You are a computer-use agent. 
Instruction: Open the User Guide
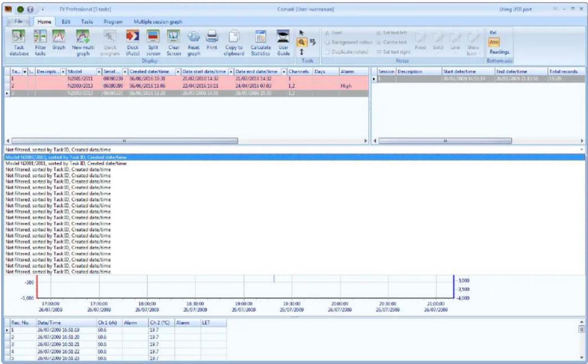click(283, 43)
